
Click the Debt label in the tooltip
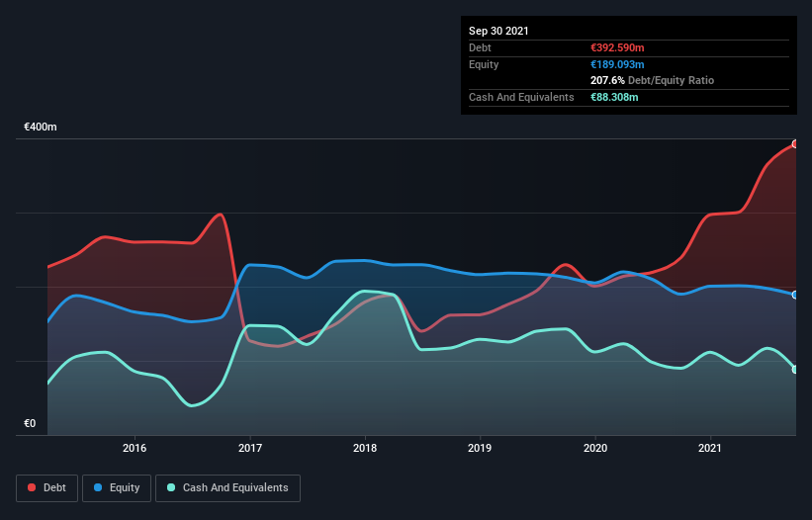pos(480,47)
